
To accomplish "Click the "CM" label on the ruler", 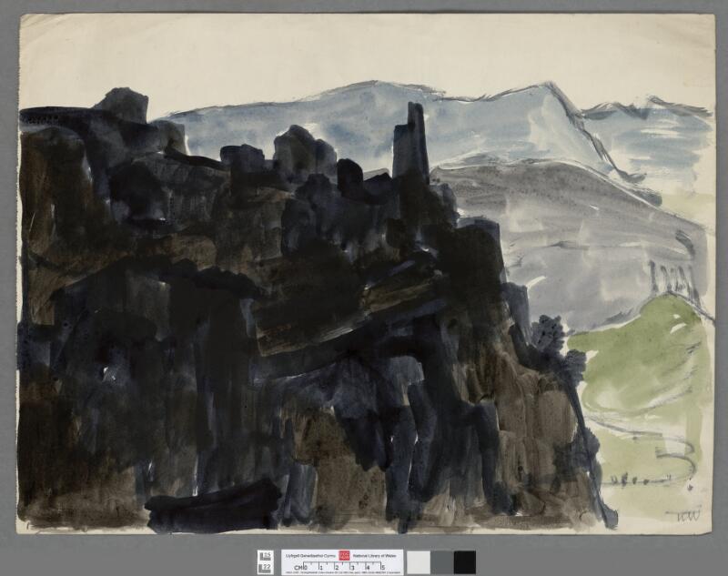I will click(x=298, y=568).
